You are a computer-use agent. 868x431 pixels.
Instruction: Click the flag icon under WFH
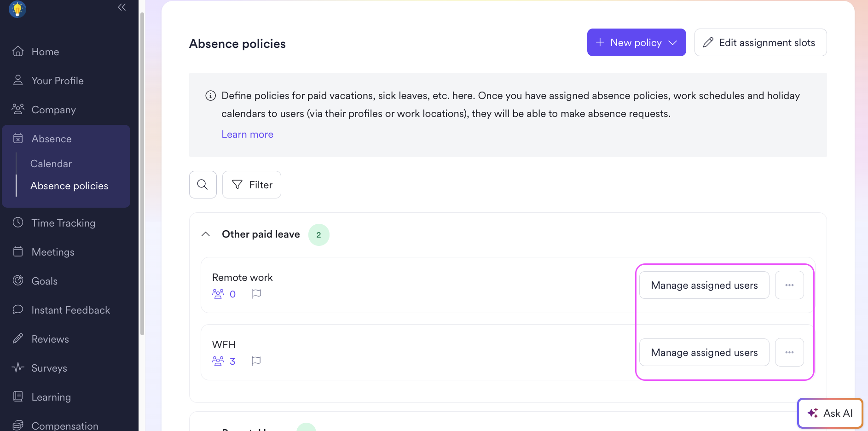[256, 361]
